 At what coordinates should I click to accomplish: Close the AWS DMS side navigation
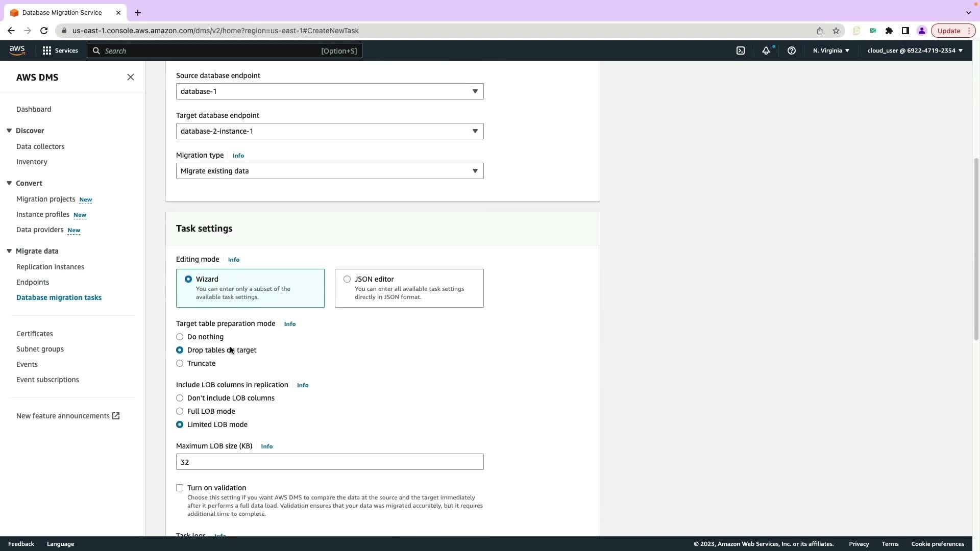point(131,77)
